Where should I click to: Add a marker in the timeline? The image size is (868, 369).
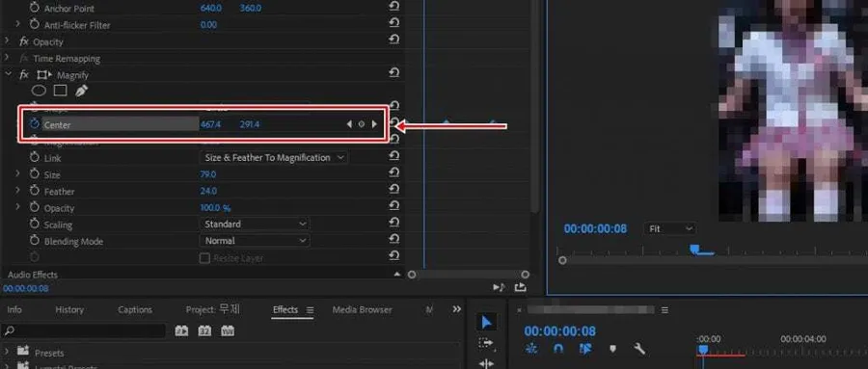tap(612, 349)
